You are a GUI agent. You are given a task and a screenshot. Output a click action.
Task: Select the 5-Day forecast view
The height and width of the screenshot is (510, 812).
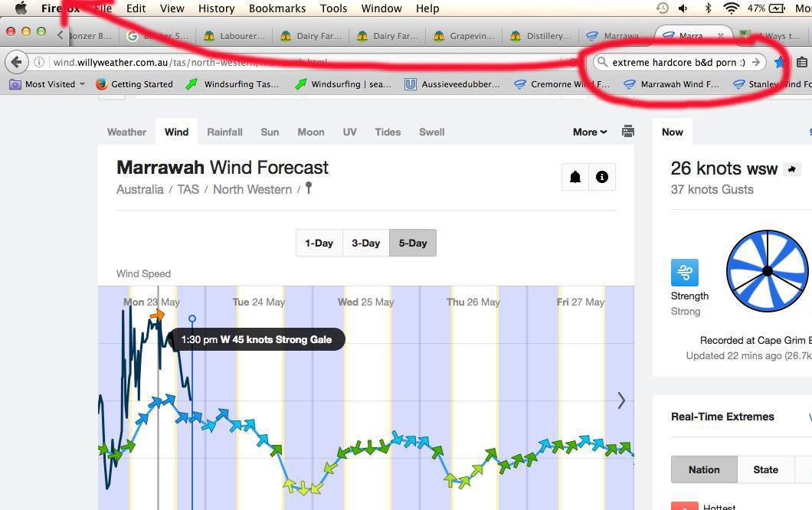click(x=412, y=243)
